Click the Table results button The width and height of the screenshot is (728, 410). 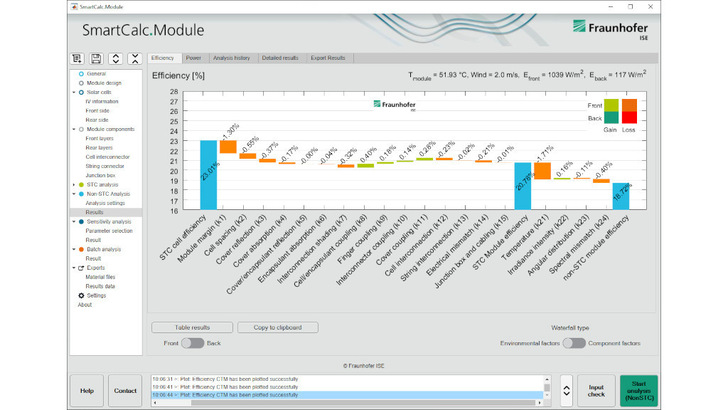192,327
